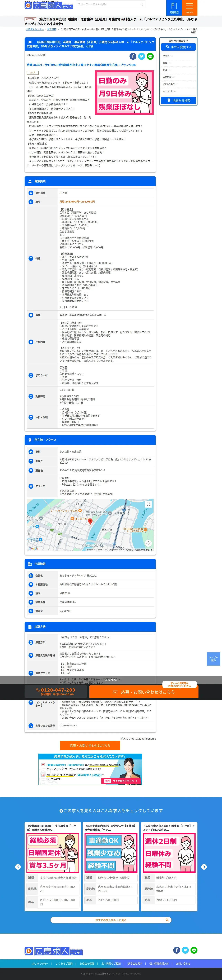Open the advisor recommendation banner image
The image size is (222, 980).
tap(90, 769)
